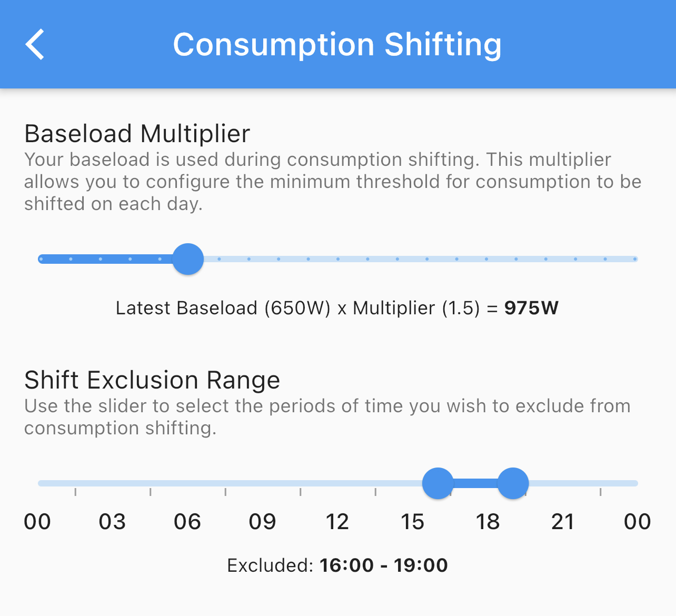The width and height of the screenshot is (676, 616).
Task: Click the 12 hour label
Action: pos(337,522)
